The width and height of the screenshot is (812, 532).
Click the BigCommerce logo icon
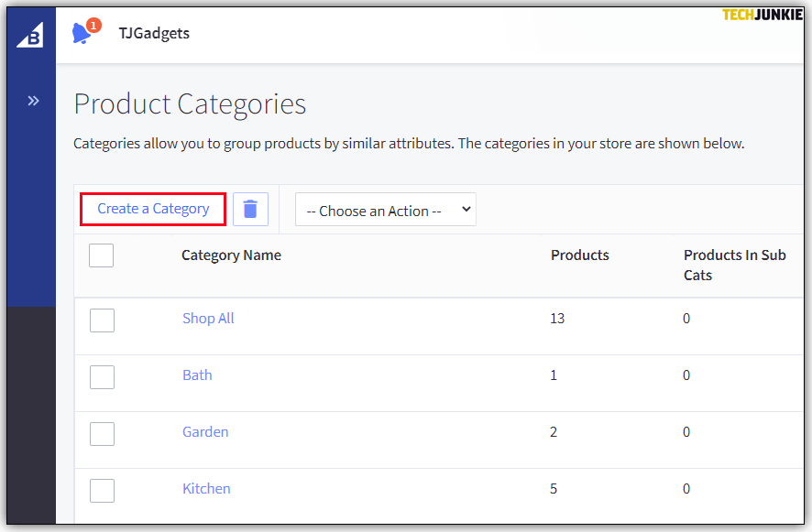pyautogui.click(x=30, y=35)
